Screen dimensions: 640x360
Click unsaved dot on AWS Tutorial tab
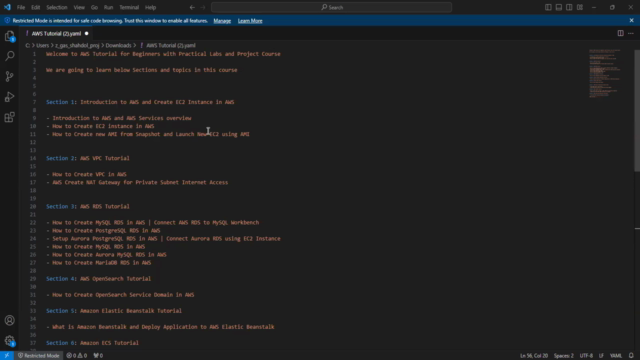87,33
